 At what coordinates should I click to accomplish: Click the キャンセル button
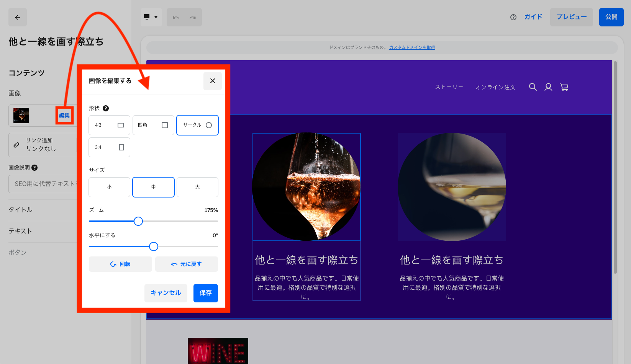click(166, 293)
